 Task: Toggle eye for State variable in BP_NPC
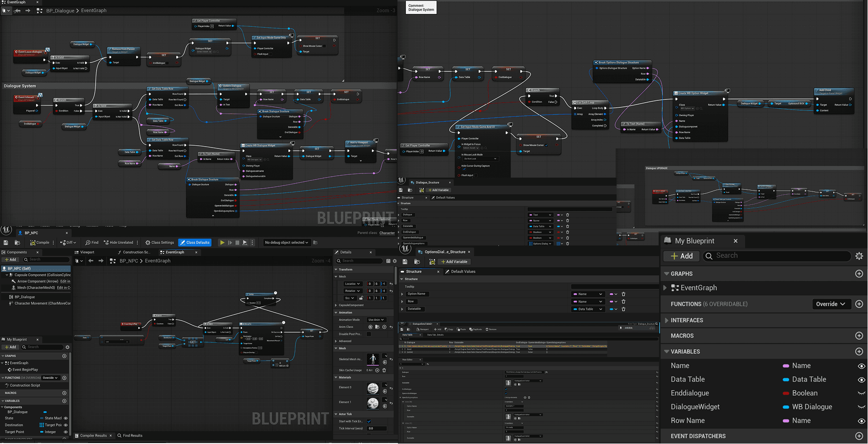coord(66,418)
